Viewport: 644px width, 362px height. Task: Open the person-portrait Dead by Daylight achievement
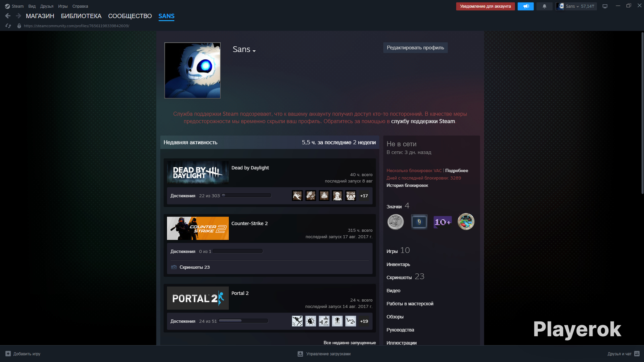pyautogui.click(x=337, y=196)
